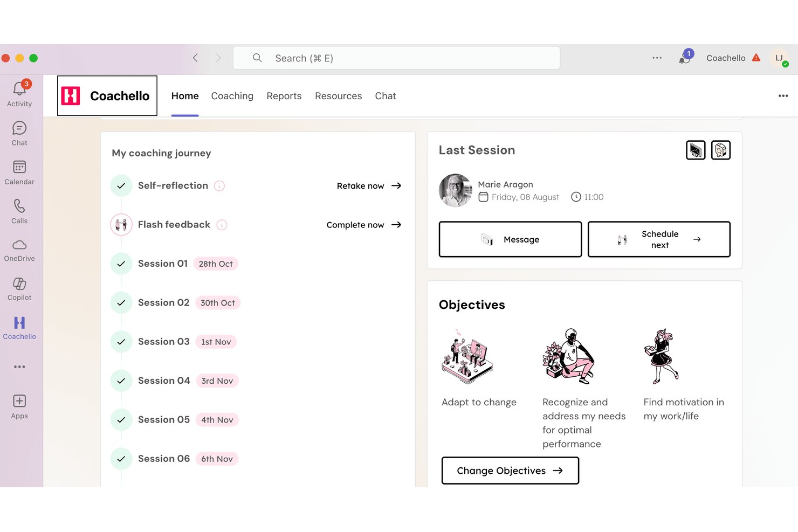
Task: Click the Session 03 checkmark
Action: pos(121,342)
